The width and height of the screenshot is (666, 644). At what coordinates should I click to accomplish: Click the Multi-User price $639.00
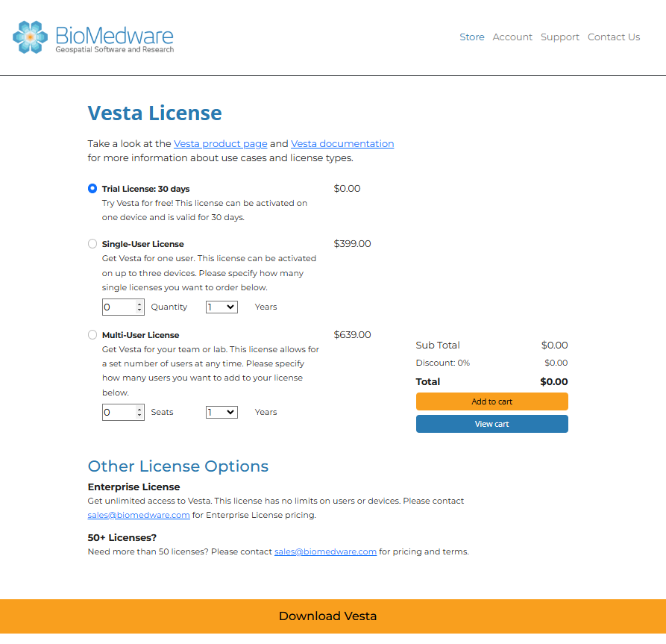tap(352, 334)
